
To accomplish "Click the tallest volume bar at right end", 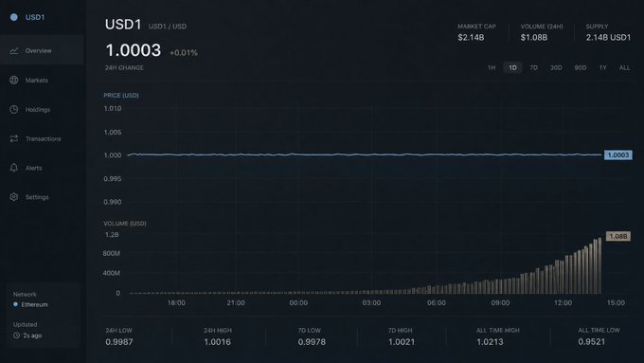I will click(599, 265).
